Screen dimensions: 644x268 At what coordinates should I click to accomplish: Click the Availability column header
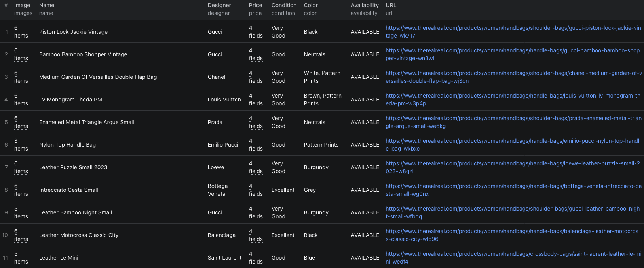365,9
